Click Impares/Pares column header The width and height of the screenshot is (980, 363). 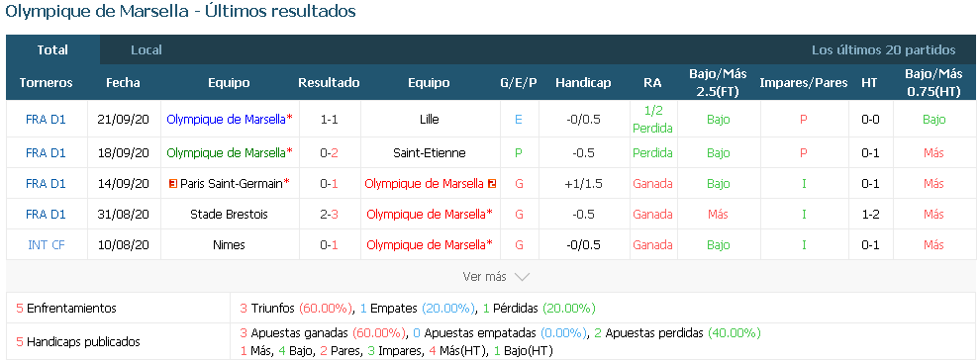[804, 82]
